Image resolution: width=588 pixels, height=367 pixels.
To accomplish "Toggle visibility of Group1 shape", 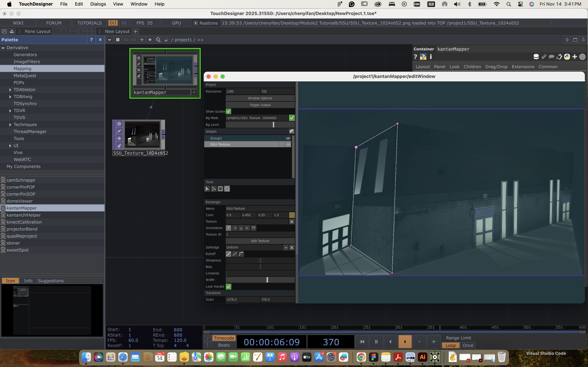I will [x=288, y=138].
